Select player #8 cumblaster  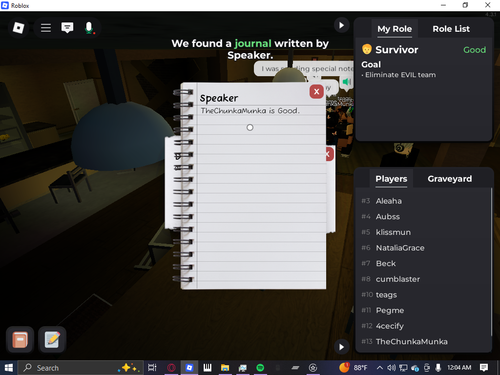click(423, 279)
